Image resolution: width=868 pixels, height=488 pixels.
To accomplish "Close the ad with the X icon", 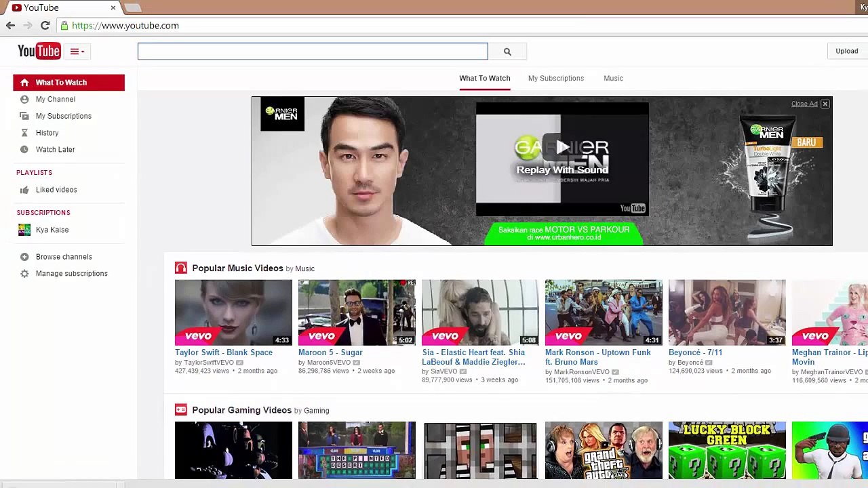I will 825,104.
